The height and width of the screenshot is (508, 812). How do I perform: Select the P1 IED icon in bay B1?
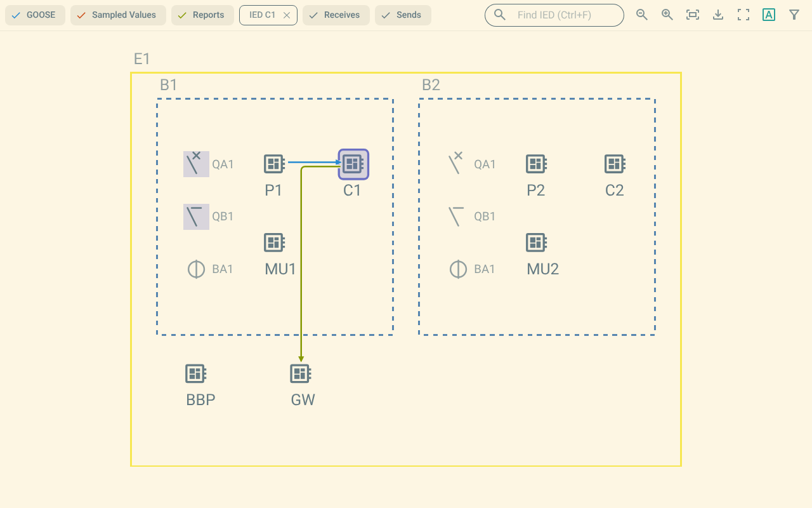coord(274,164)
